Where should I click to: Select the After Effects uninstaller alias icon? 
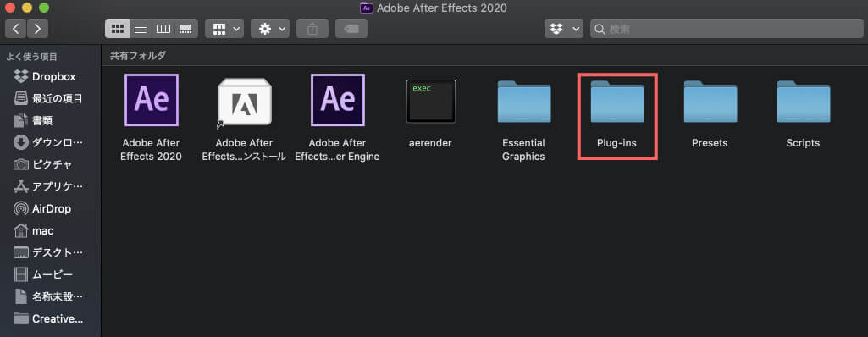click(244, 102)
